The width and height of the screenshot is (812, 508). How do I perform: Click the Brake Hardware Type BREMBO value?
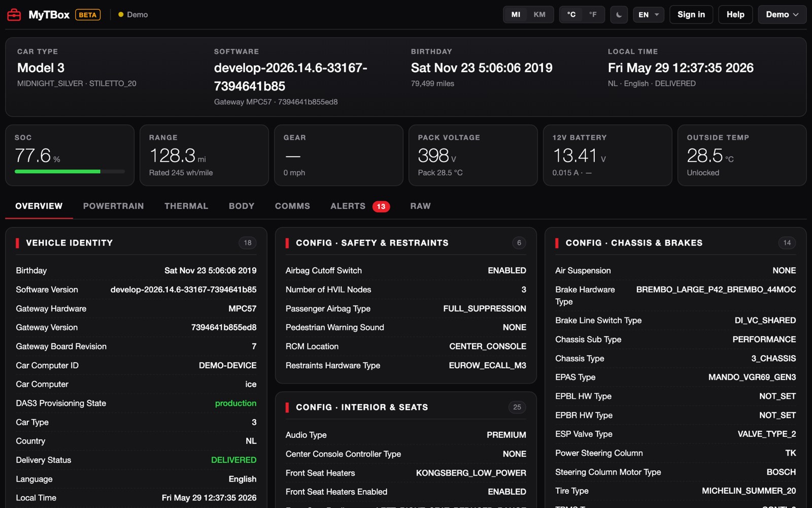(716, 290)
